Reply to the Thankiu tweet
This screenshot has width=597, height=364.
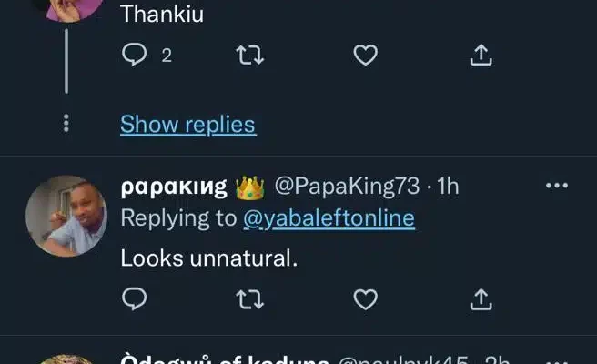(134, 56)
